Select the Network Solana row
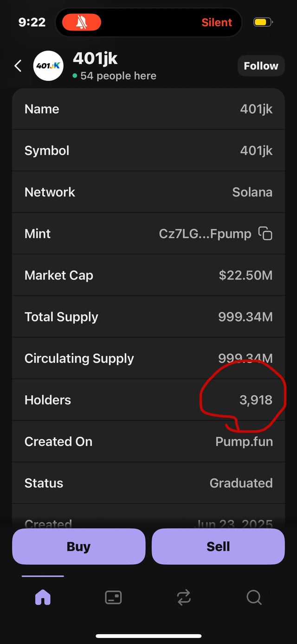 pyautogui.click(x=148, y=192)
